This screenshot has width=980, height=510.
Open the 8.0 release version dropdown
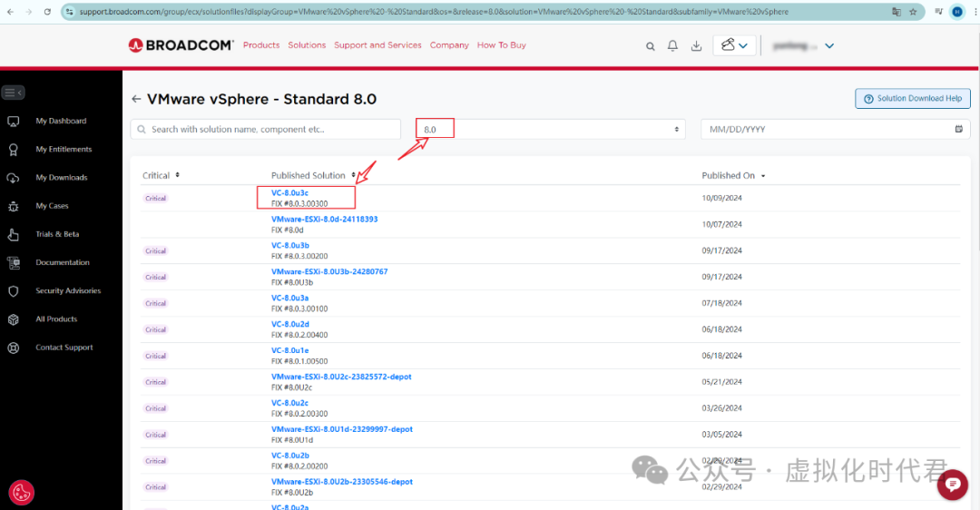(x=551, y=130)
